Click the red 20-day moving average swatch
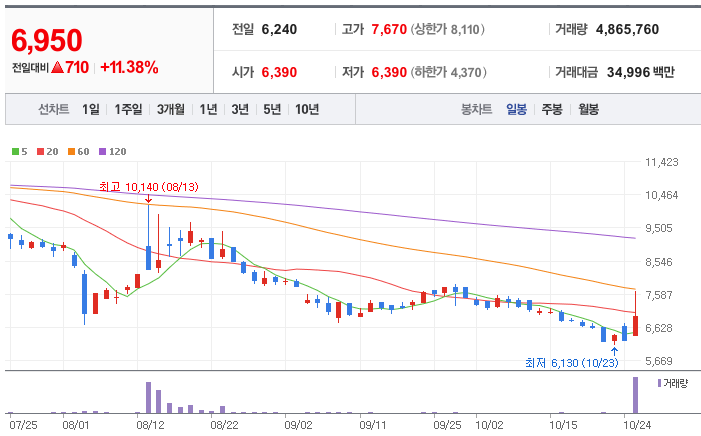Image resolution: width=701 pixels, height=436 pixels. tap(40, 152)
